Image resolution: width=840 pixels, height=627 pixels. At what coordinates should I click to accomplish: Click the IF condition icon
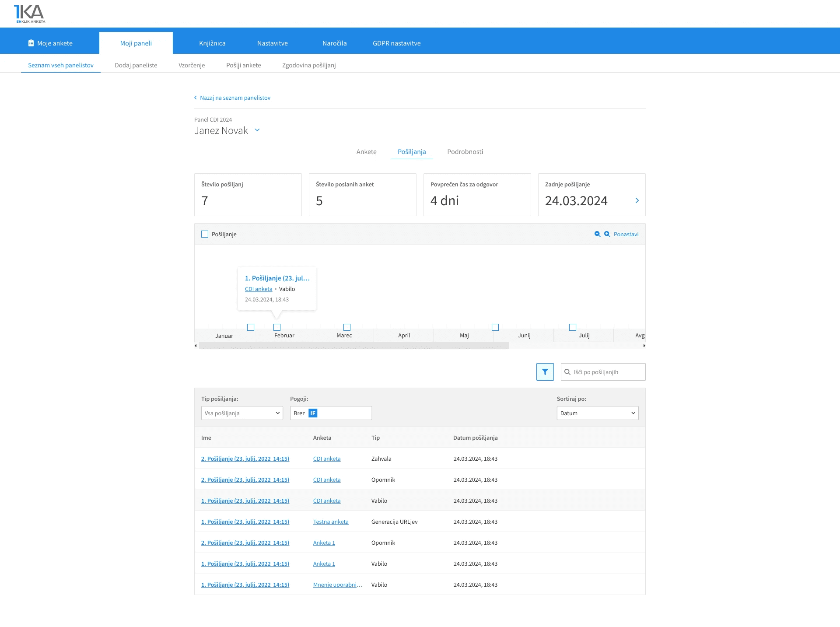coord(313,413)
